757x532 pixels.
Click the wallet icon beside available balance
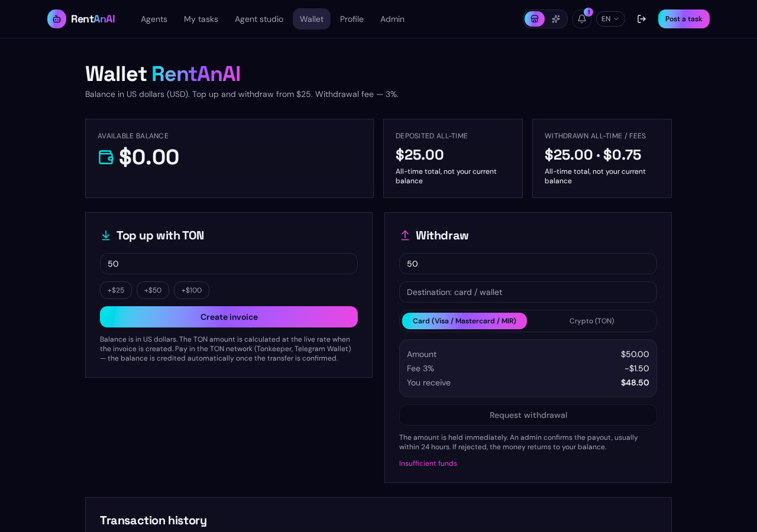[x=106, y=157]
